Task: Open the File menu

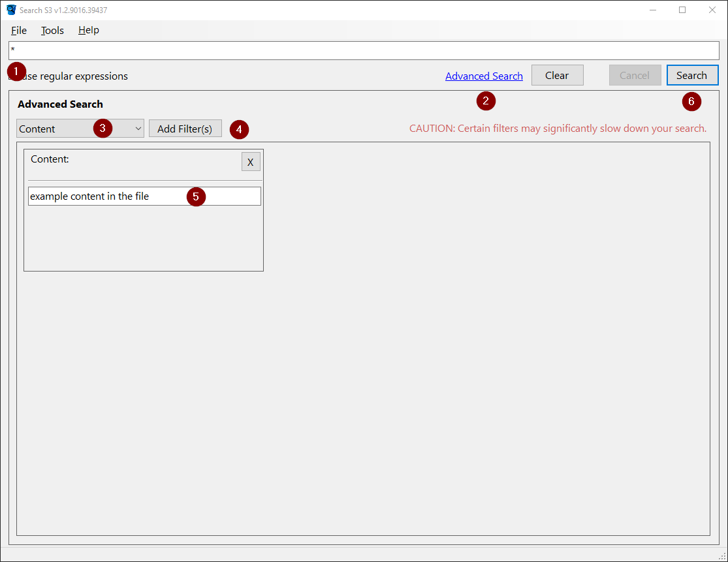Action: pos(18,31)
